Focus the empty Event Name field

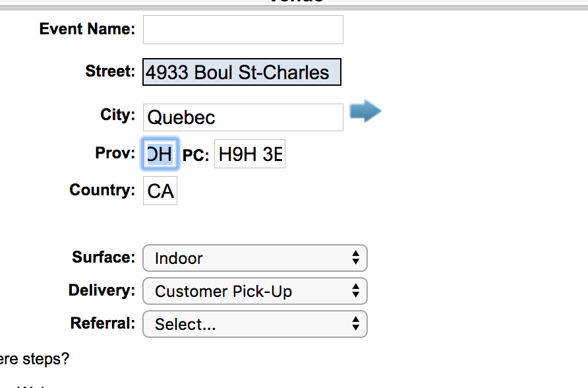(243, 30)
